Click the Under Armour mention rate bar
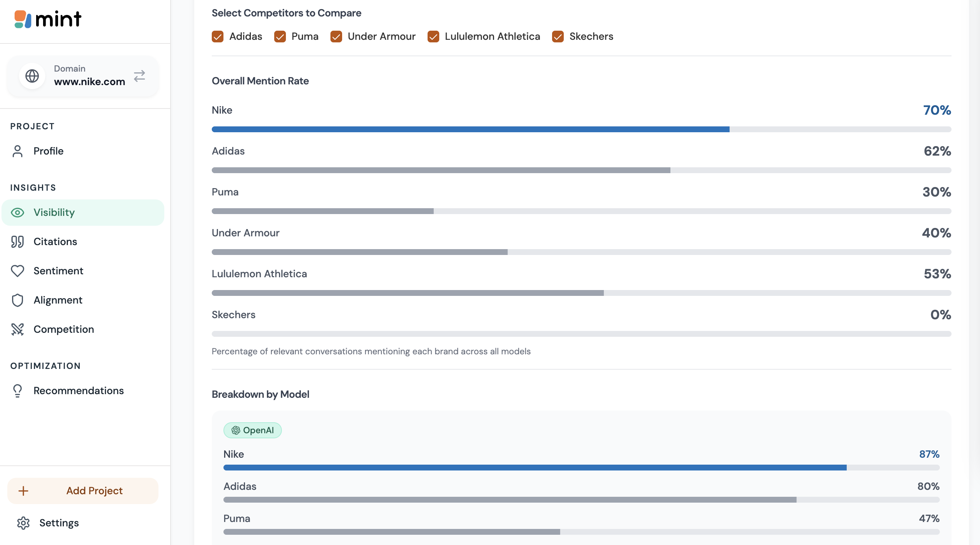 pos(581,252)
